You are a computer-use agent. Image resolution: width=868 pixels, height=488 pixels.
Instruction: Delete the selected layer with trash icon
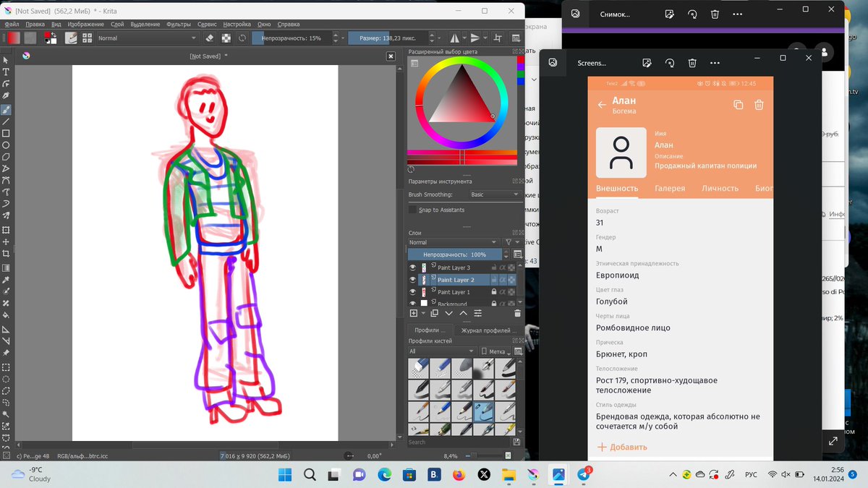pyautogui.click(x=517, y=313)
